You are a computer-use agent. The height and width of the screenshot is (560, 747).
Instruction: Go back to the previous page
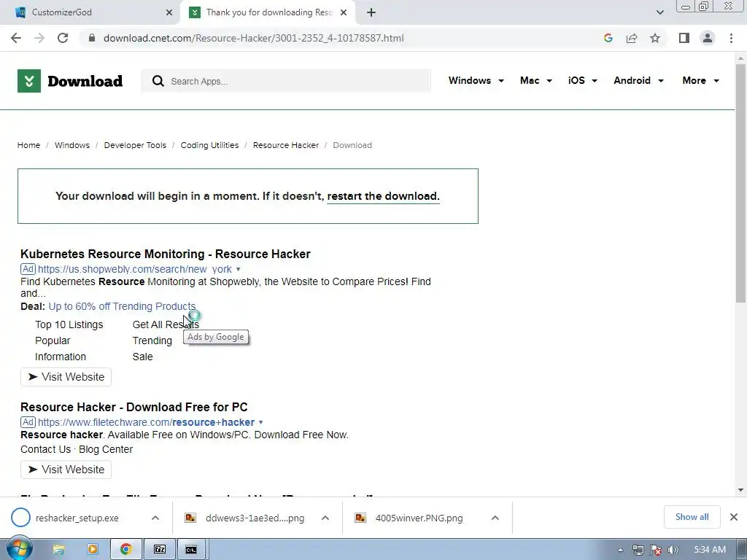coord(16,38)
